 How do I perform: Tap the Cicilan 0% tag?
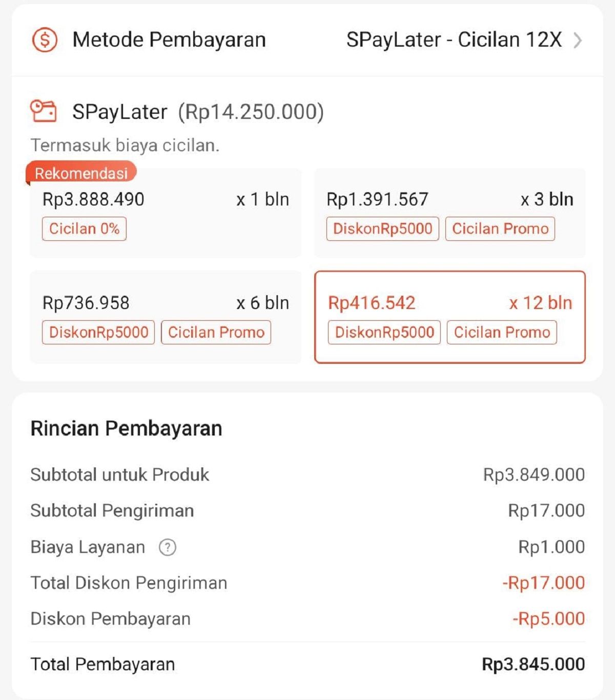click(x=84, y=229)
